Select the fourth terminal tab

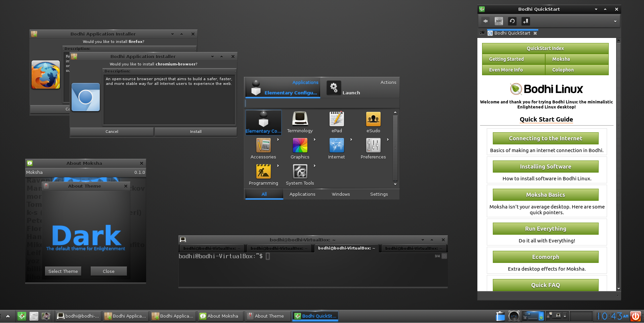pos(414,248)
